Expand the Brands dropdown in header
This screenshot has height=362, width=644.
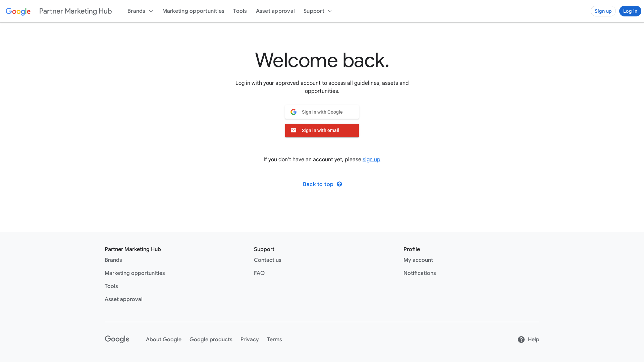140,11
